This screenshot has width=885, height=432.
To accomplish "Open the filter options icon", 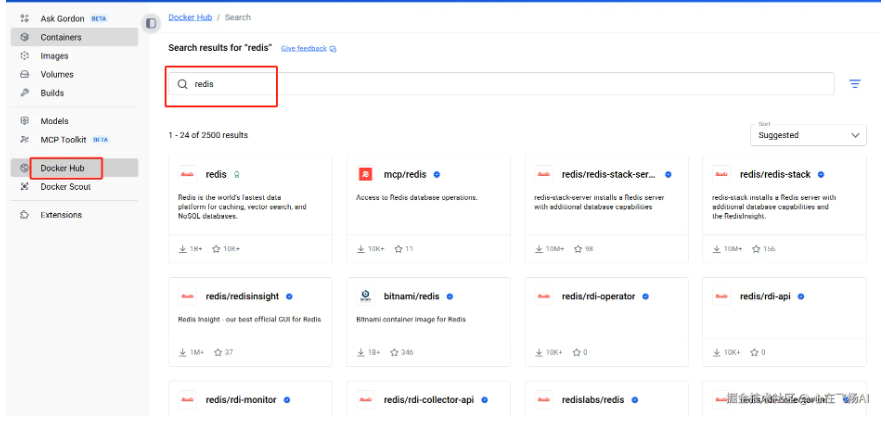I will [855, 84].
